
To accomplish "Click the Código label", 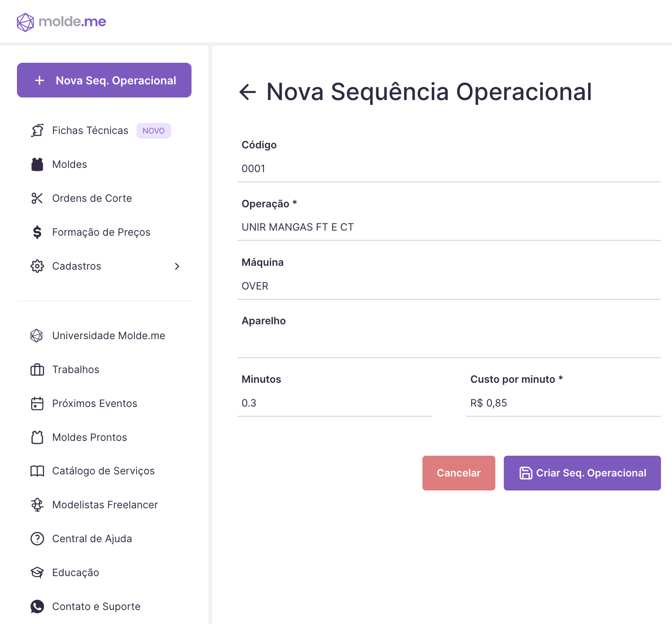I will 259,145.
